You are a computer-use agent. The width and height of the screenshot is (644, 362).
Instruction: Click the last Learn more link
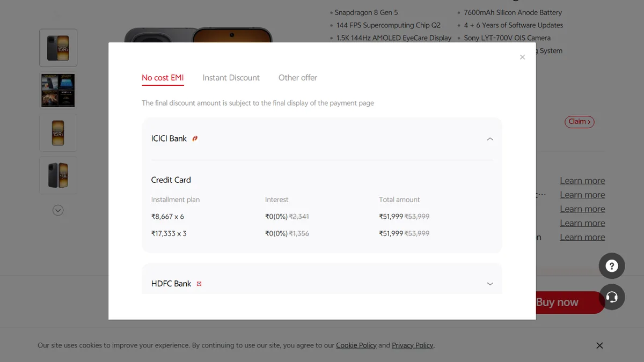[x=582, y=237]
